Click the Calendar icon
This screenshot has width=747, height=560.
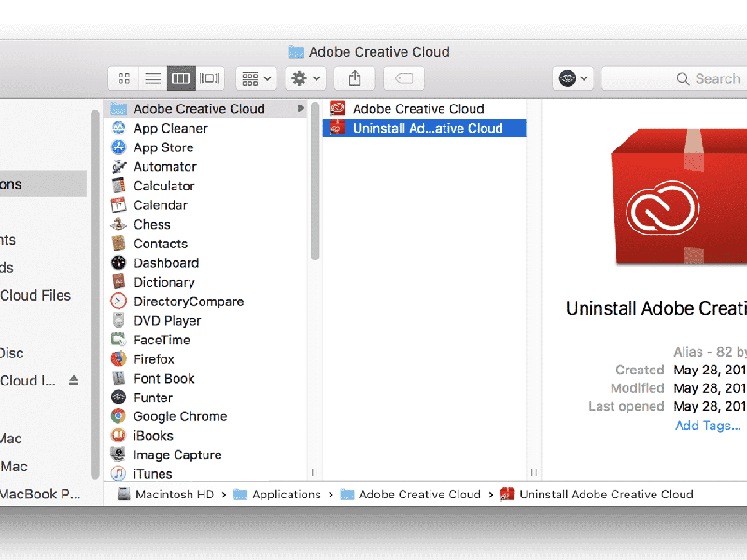click(x=119, y=205)
